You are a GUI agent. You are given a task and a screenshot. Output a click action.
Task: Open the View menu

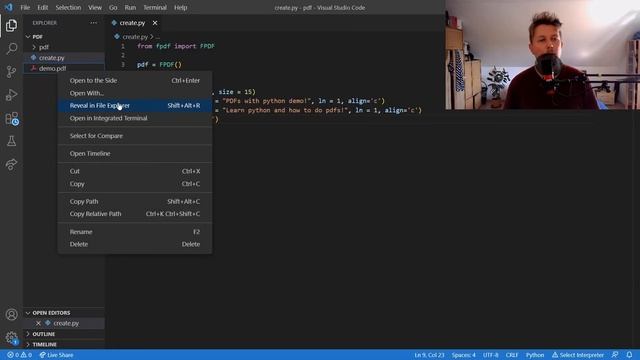95,7
